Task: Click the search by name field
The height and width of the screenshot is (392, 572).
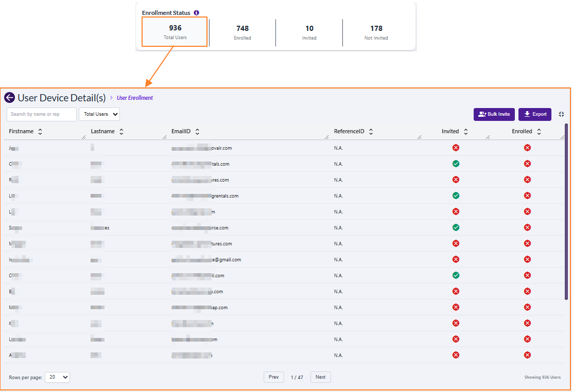Action: 41,114
